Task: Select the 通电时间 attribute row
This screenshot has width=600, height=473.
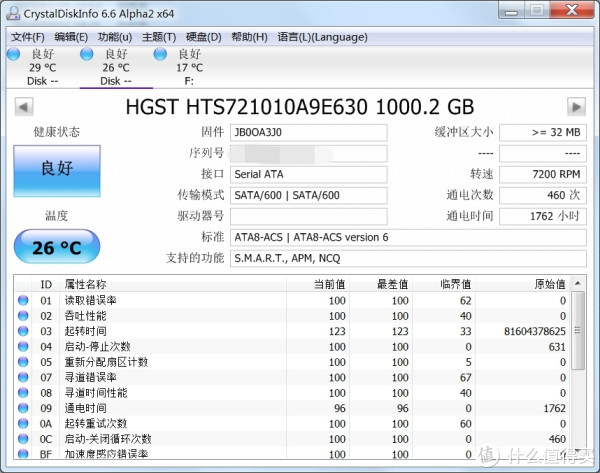Action: tap(200, 408)
